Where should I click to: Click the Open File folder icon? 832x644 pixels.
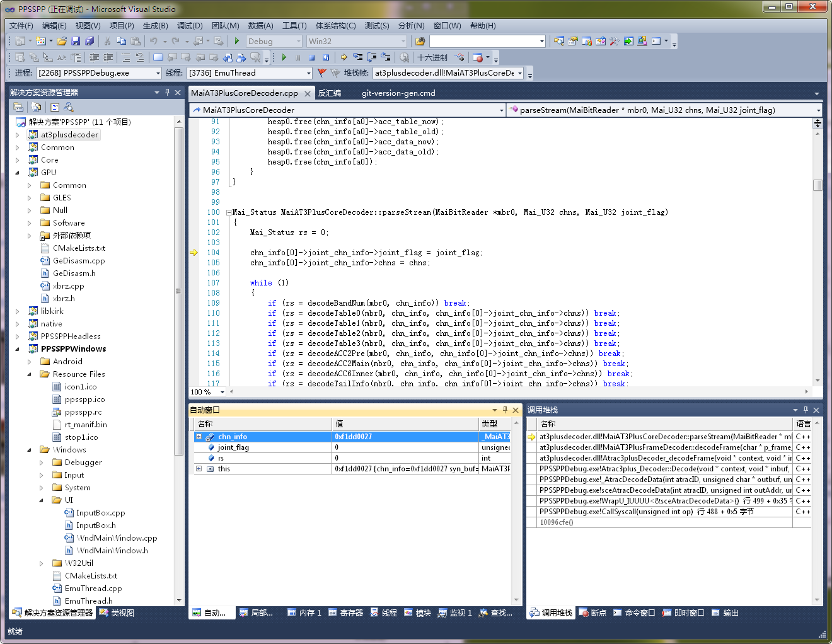[x=62, y=42]
